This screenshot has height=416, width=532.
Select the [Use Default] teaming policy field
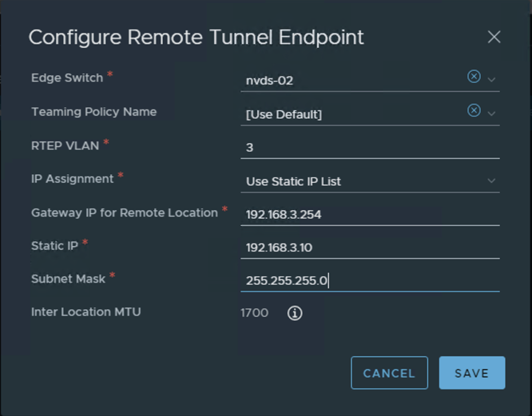click(x=284, y=114)
